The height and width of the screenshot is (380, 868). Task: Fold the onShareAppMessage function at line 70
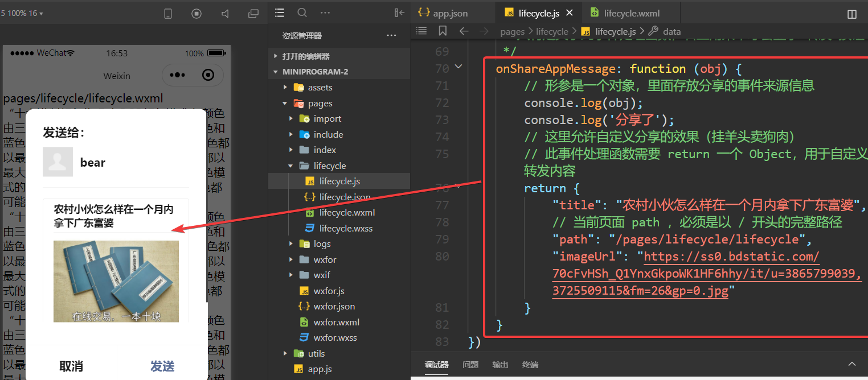tap(458, 68)
